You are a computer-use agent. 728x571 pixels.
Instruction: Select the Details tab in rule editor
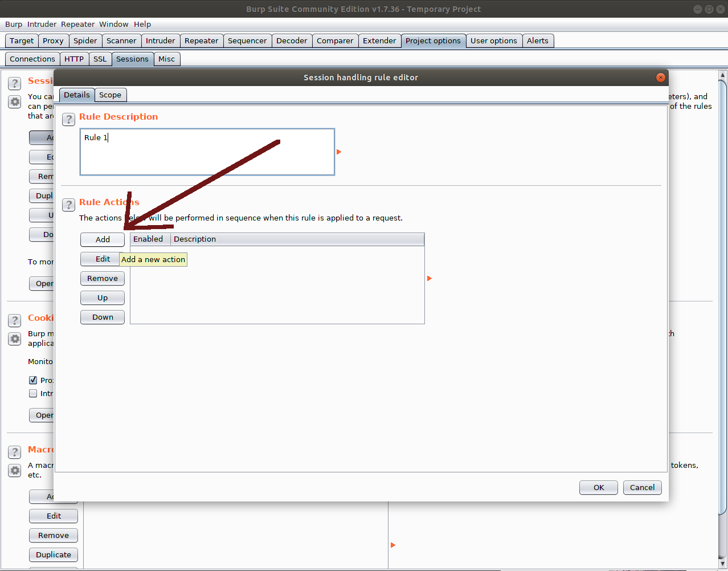click(77, 95)
